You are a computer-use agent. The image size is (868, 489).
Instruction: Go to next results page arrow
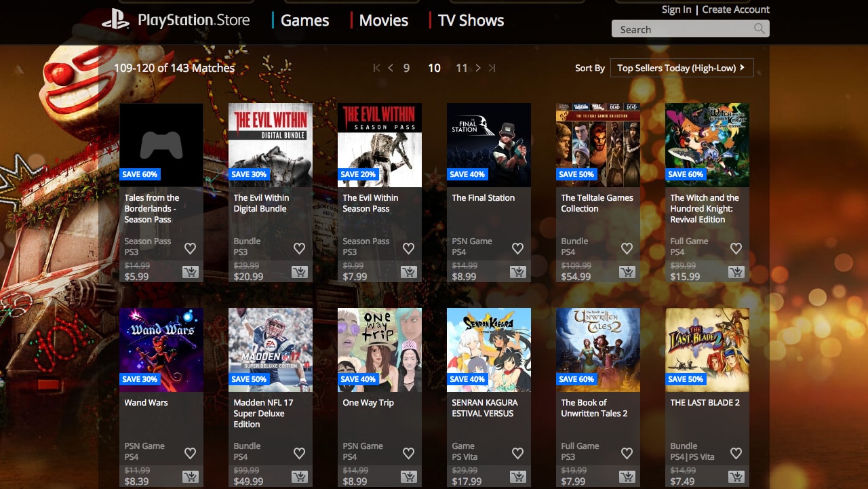(478, 68)
